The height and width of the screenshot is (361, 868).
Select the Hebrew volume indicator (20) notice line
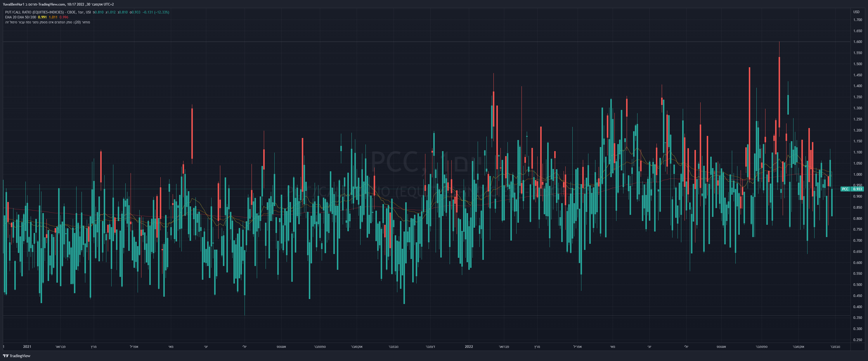click(48, 22)
